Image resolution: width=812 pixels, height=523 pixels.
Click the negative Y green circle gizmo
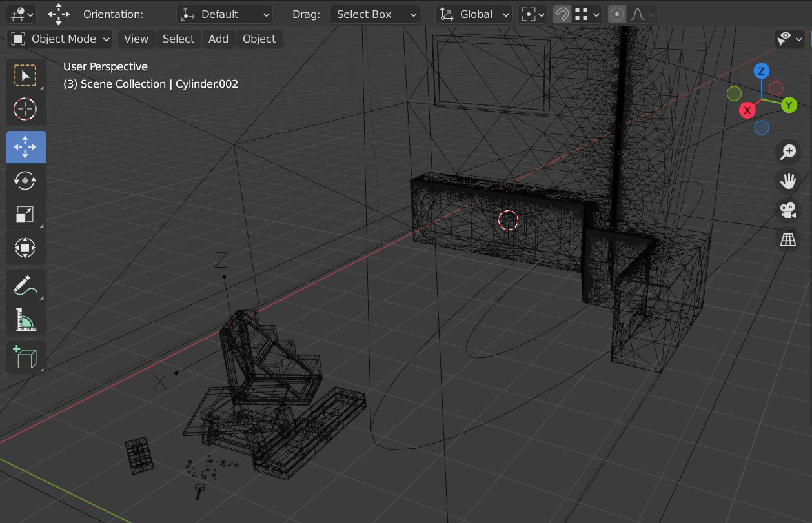pyautogui.click(x=734, y=94)
